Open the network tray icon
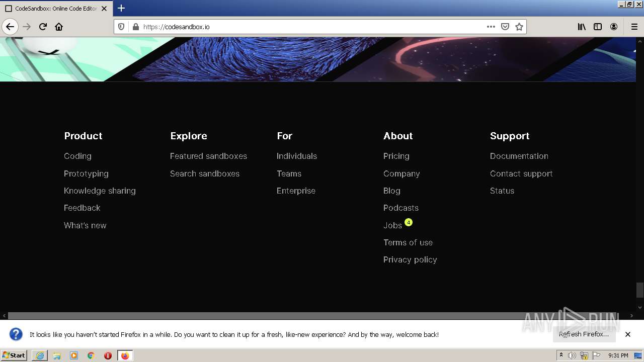 coord(584,355)
